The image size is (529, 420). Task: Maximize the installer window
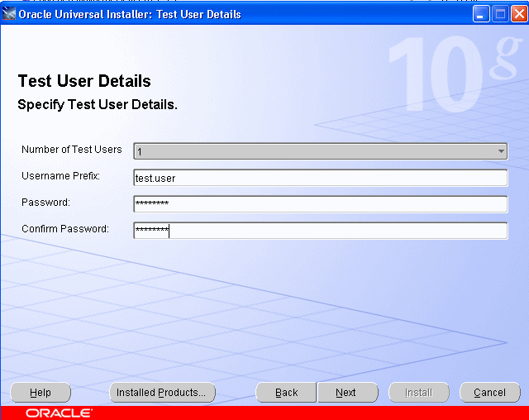500,15
